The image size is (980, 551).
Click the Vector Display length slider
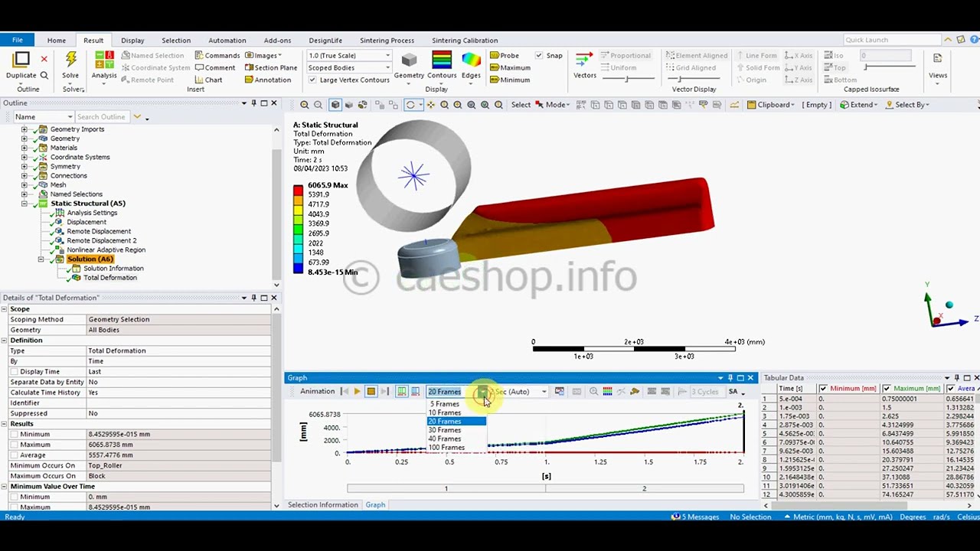coord(629,80)
